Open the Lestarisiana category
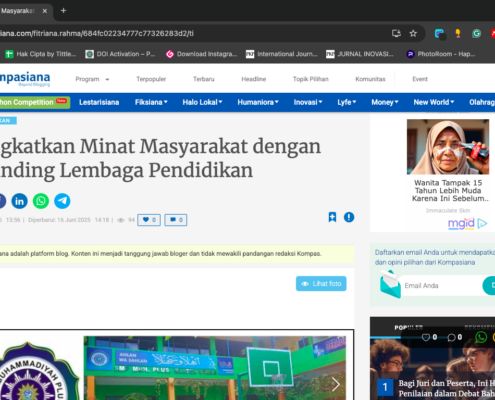 pyautogui.click(x=99, y=102)
